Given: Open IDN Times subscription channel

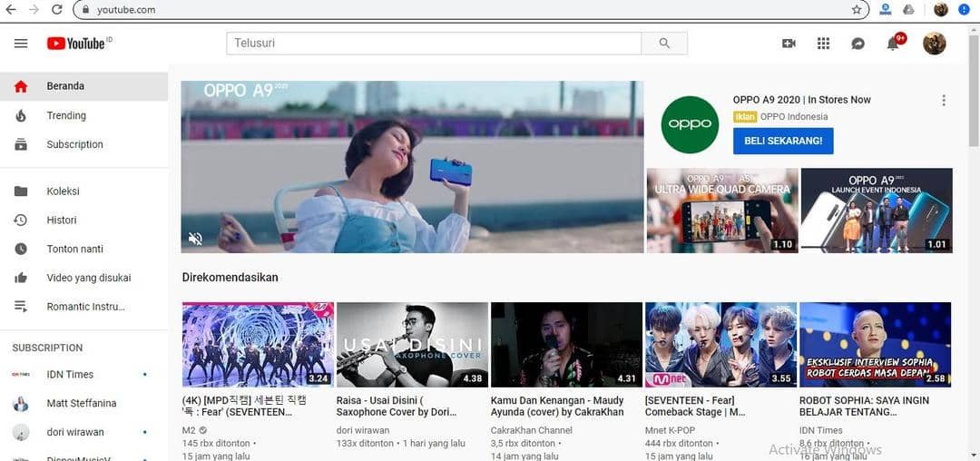Looking at the screenshot, I should click(x=70, y=375).
